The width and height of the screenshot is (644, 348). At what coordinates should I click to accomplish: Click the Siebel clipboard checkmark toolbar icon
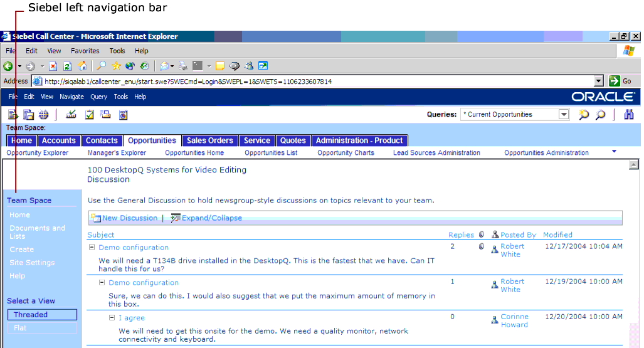[89, 115]
